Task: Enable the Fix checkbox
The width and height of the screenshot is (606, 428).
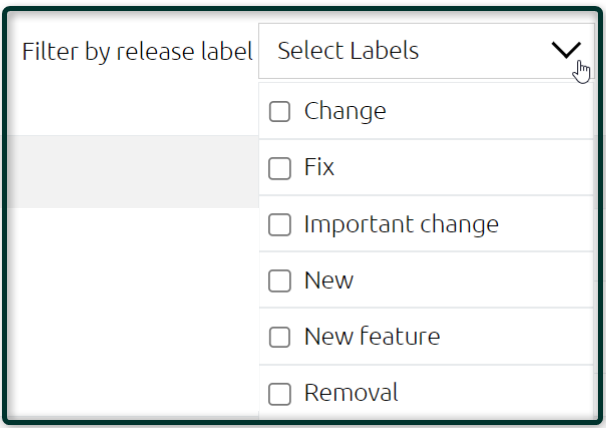Action: tap(279, 168)
